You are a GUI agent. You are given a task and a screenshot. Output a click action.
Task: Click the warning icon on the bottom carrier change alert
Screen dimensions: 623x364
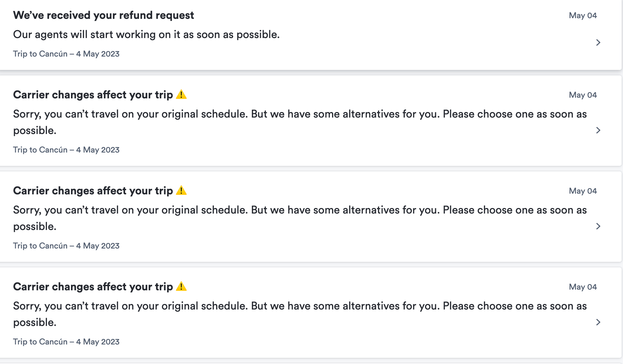coord(181,287)
